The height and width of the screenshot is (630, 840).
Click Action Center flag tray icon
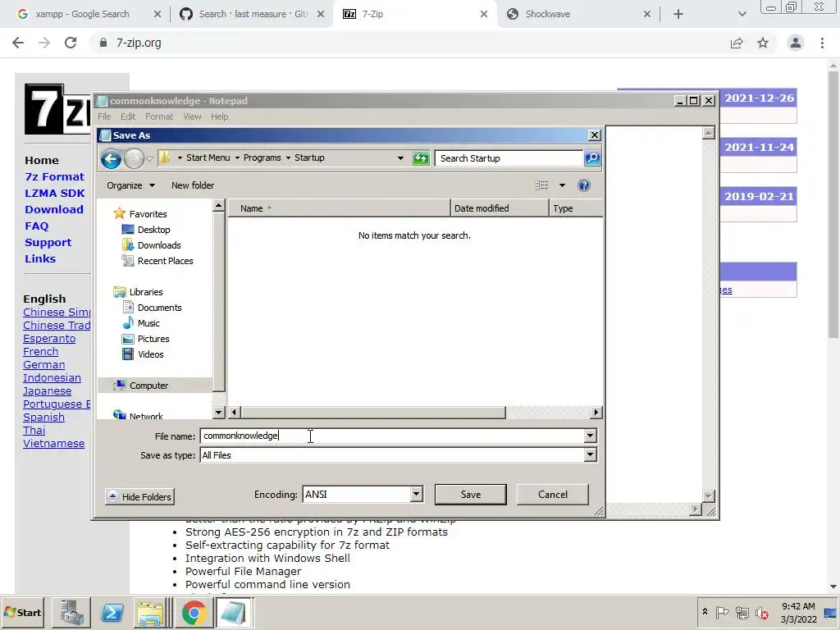(x=722, y=612)
